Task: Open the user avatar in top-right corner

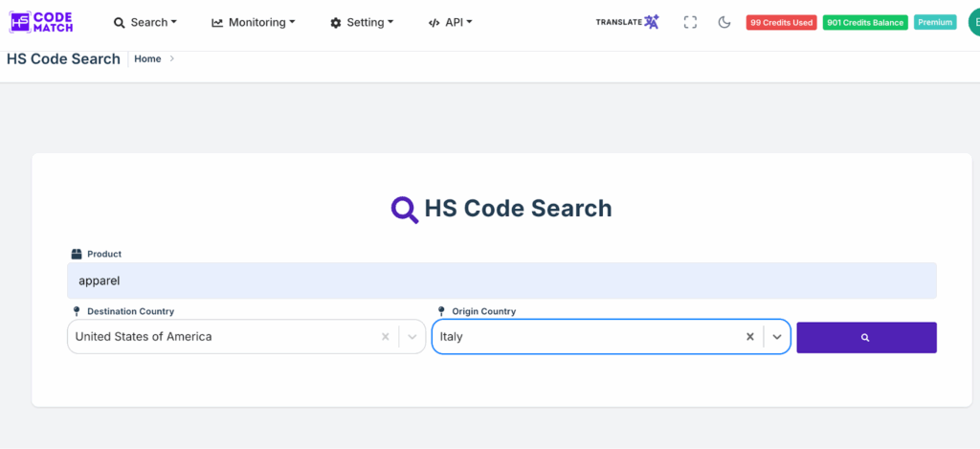Action: (971, 22)
